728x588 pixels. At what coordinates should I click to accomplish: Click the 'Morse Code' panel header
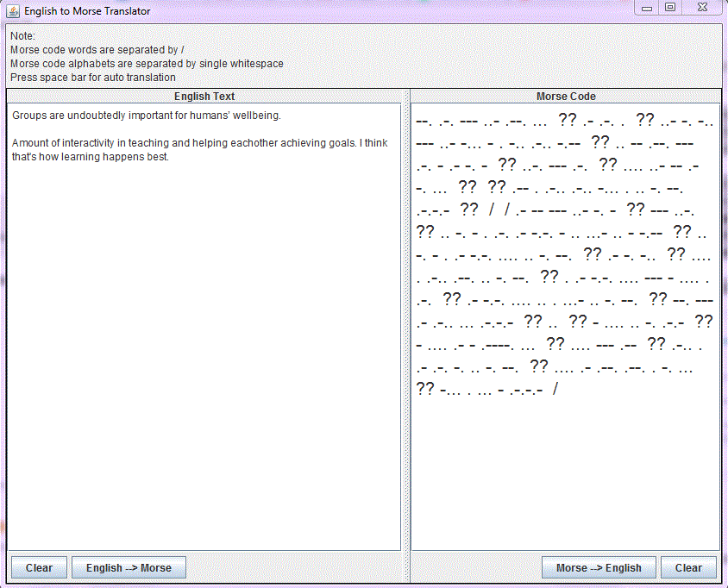point(566,96)
